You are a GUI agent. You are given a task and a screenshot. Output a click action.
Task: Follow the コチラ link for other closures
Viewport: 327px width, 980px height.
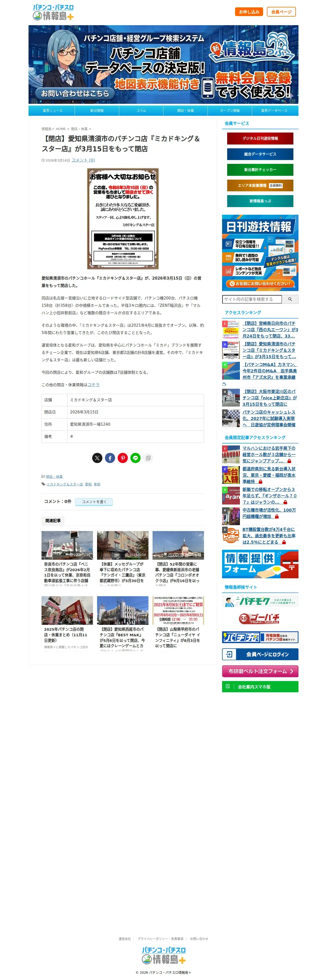click(x=93, y=385)
